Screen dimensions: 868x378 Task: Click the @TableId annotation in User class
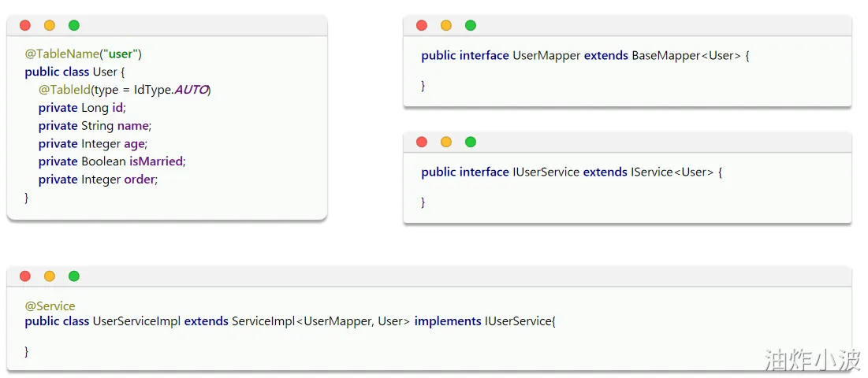click(x=64, y=90)
